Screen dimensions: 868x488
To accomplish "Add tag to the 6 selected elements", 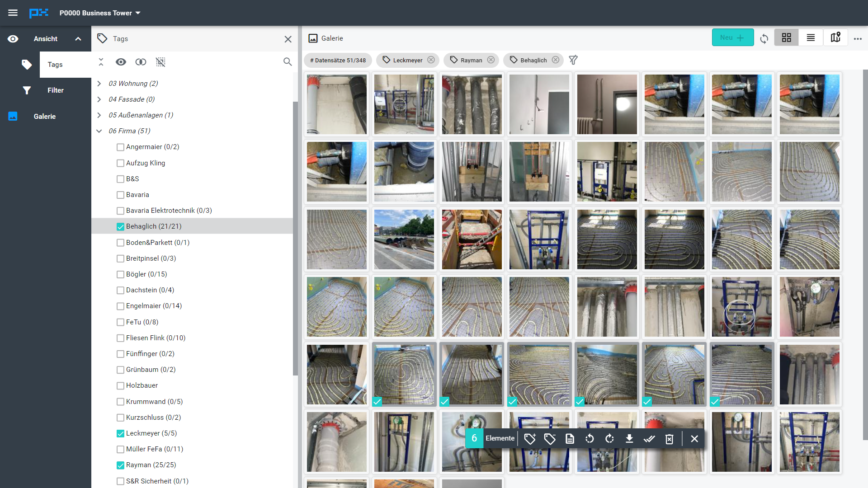I will pos(530,439).
